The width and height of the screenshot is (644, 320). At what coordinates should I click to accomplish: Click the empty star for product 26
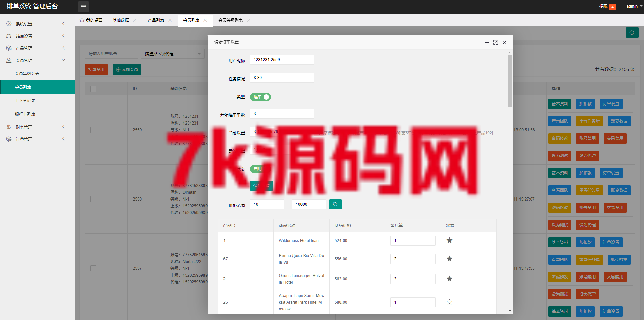[449, 302]
